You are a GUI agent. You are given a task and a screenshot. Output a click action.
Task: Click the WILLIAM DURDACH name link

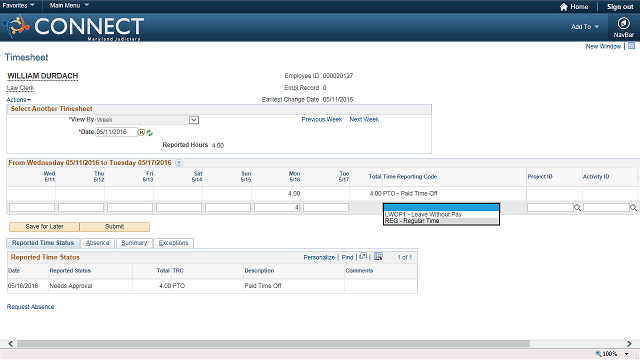(x=42, y=76)
